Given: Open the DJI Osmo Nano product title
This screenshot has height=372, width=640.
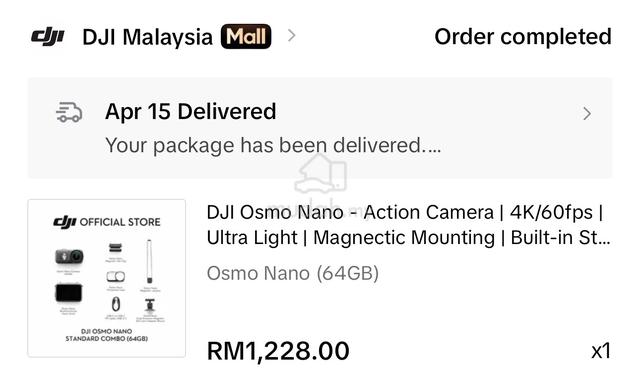Looking at the screenshot, I should pyautogui.click(x=408, y=225).
